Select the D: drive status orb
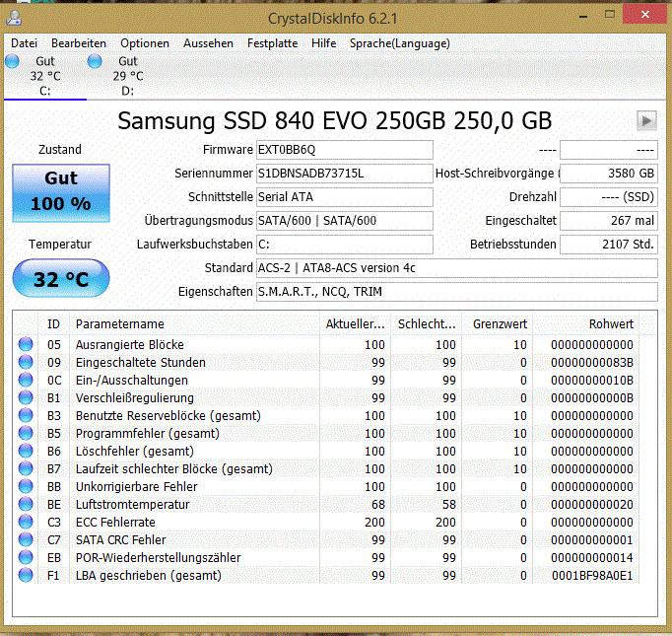Image resolution: width=672 pixels, height=636 pixels. click(x=95, y=61)
